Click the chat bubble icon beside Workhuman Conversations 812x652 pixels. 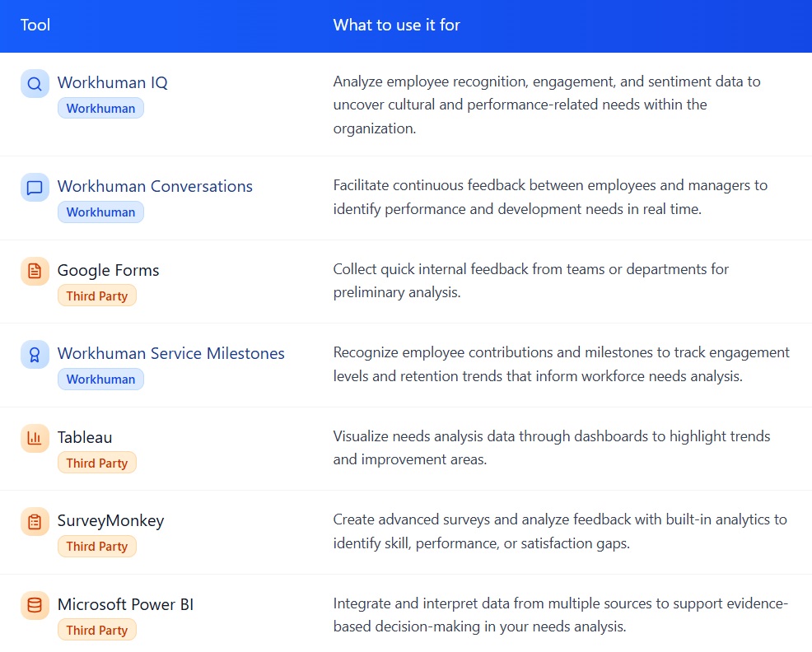[x=35, y=187]
